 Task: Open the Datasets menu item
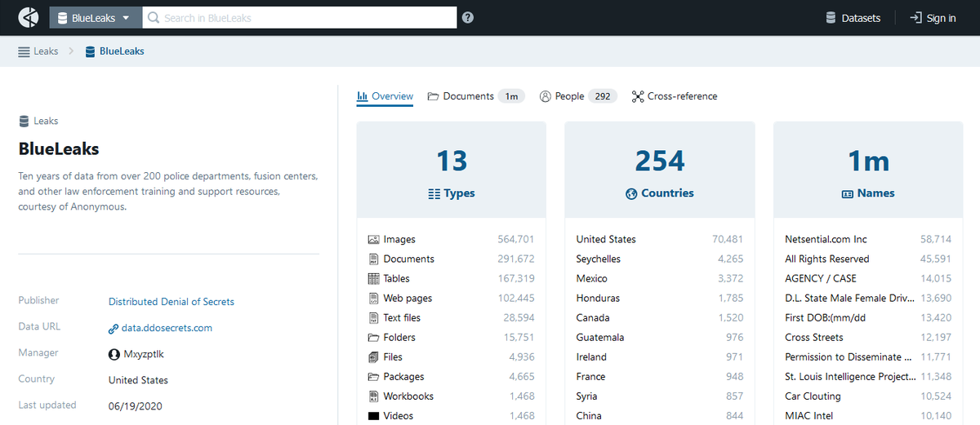(x=853, y=18)
